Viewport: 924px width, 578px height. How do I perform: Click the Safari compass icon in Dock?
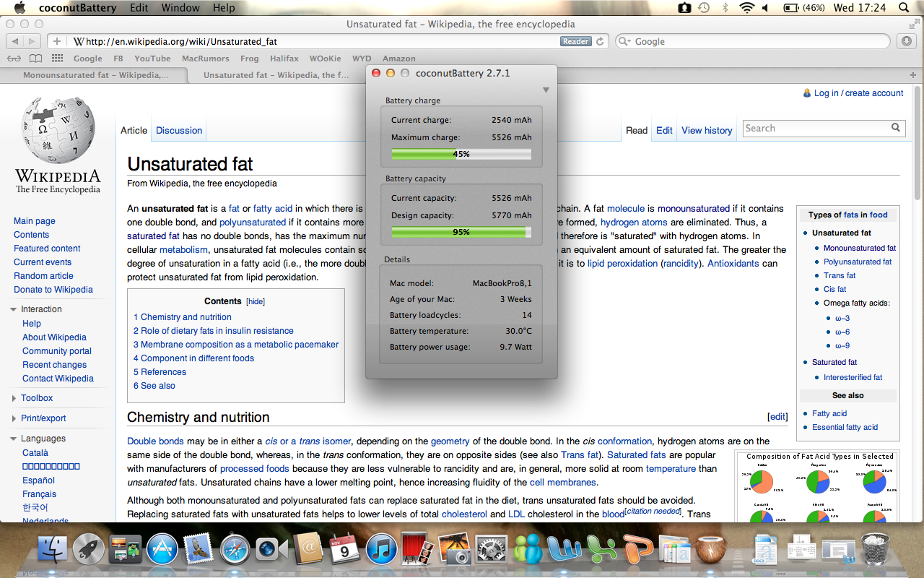click(235, 550)
